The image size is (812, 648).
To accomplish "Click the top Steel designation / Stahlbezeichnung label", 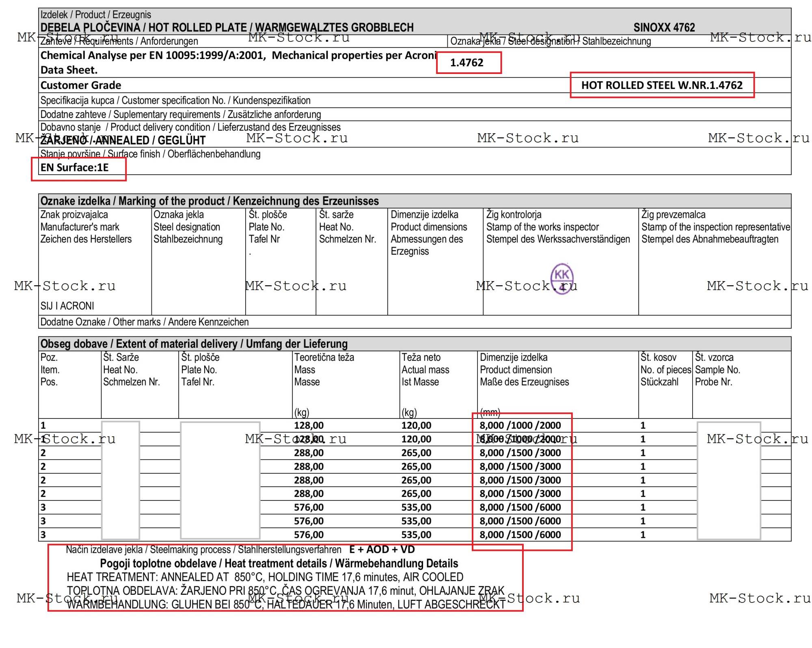I will pyautogui.click(x=551, y=41).
